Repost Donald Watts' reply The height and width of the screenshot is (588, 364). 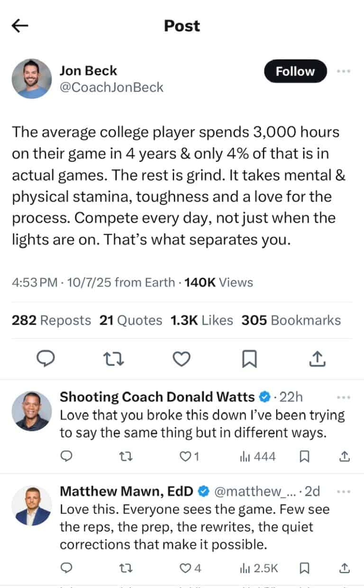pyautogui.click(x=126, y=457)
